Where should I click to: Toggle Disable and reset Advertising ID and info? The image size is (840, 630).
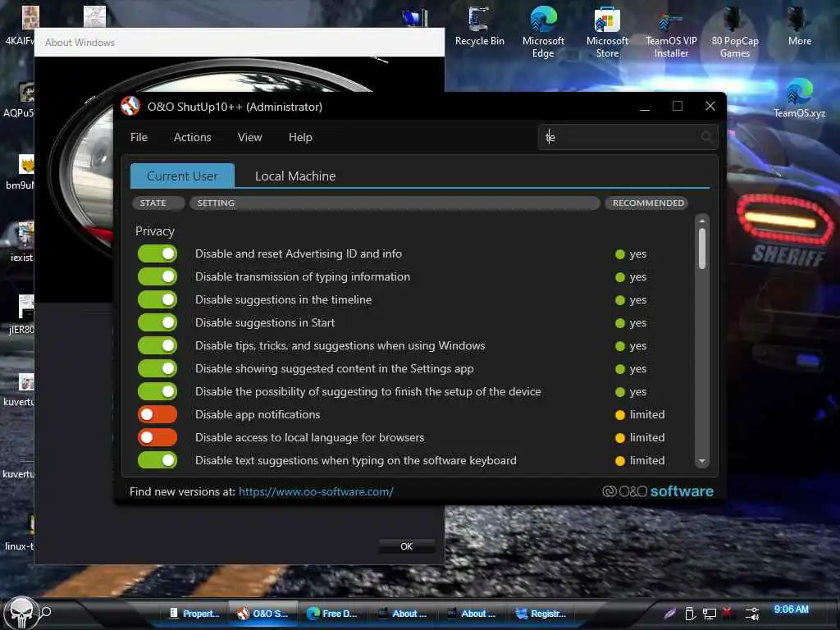(157, 254)
